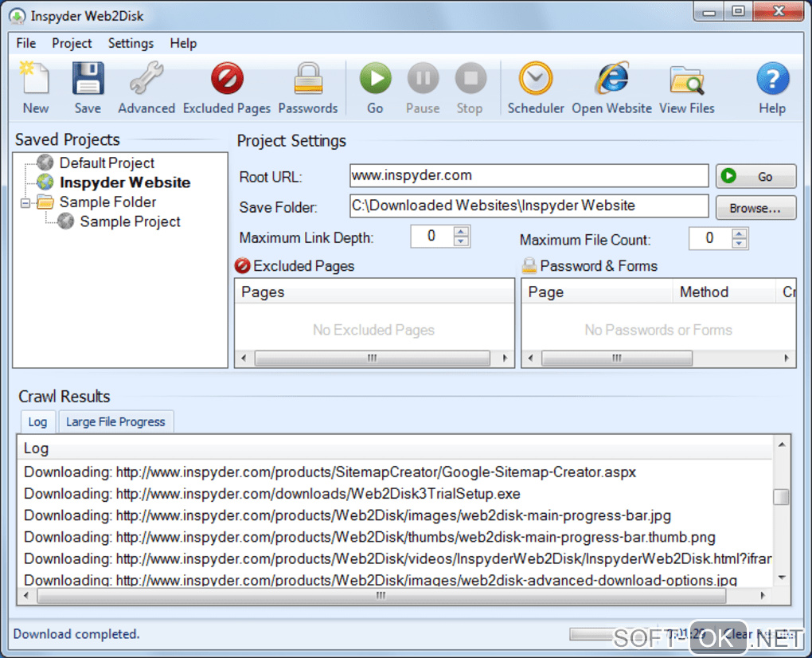The height and width of the screenshot is (658, 812).
Task: Click the Web2Disk title bar app icon
Action: (x=18, y=16)
